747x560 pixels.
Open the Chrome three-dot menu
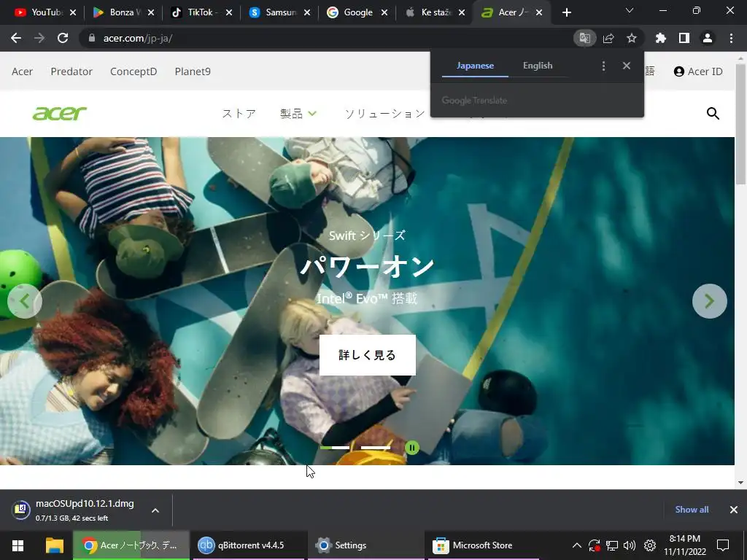tap(731, 38)
